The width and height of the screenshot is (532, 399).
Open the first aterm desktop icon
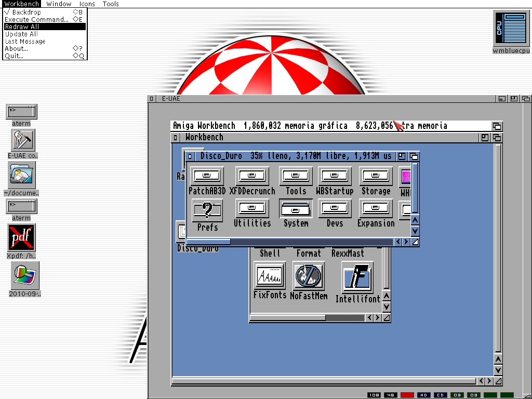[x=21, y=112]
